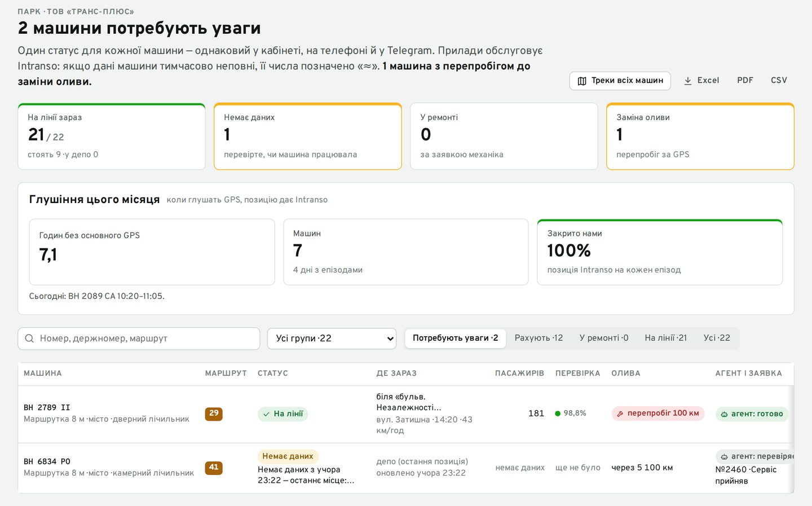Click the "Годин без основного GPS" 7,1 card
This screenshot has width=812, height=506.
[x=152, y=252]
